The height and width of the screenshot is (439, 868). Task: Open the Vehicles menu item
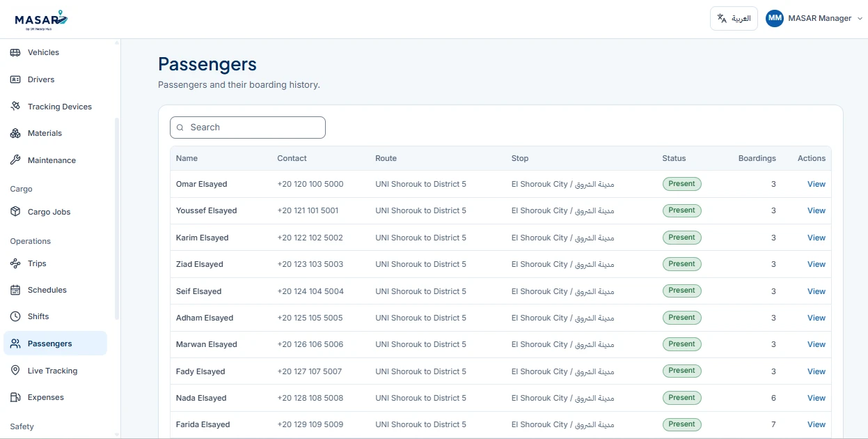(55, 52)
